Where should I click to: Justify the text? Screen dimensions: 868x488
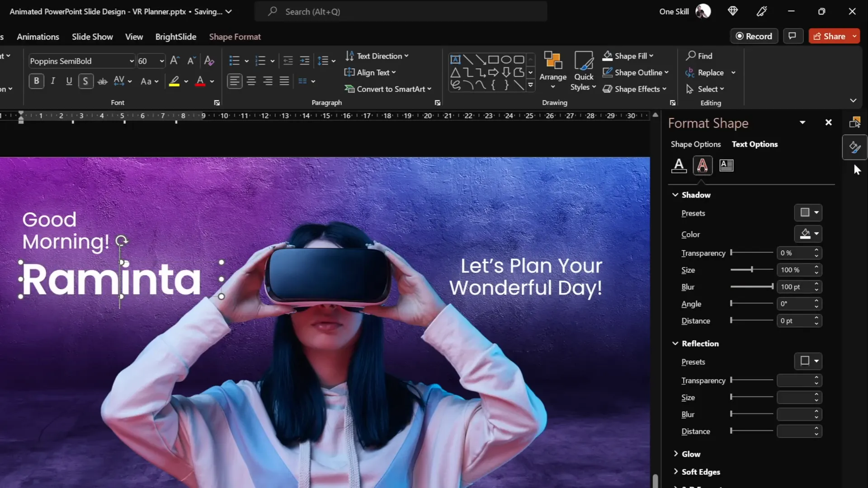(x=284, y=81)
